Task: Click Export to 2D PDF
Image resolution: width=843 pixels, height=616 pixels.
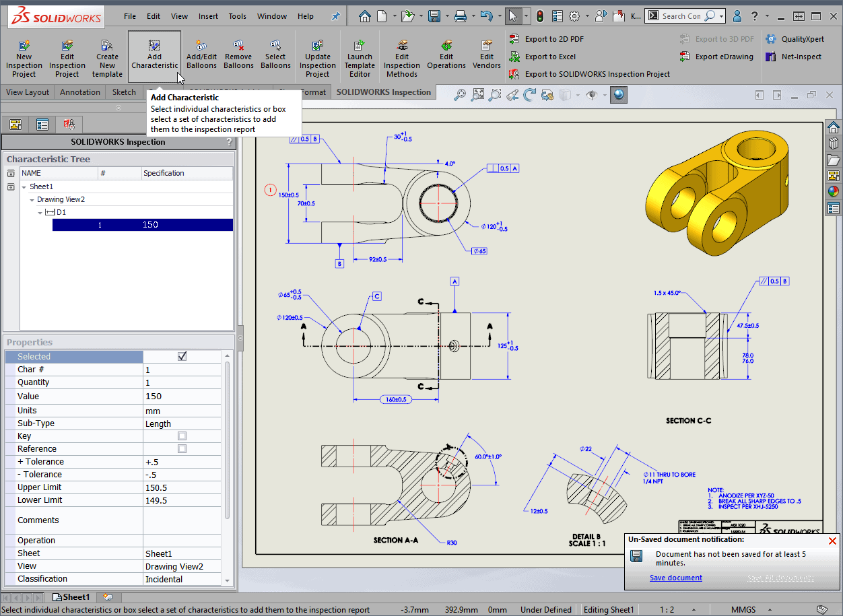Action: click(x=554, y=39)
